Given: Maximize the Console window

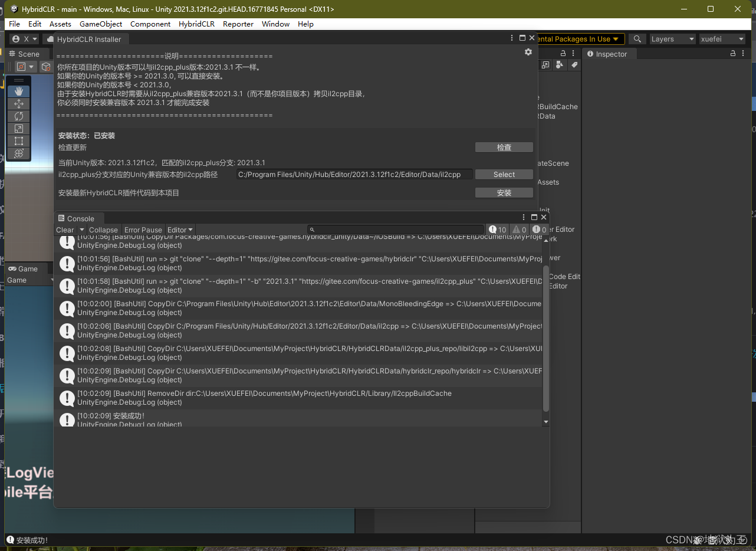Looking at the screenshot, I should click(534, 217).
